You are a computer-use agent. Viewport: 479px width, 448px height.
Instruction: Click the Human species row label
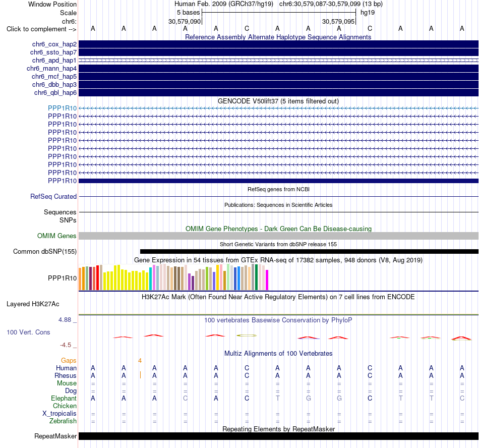point(66,368)
